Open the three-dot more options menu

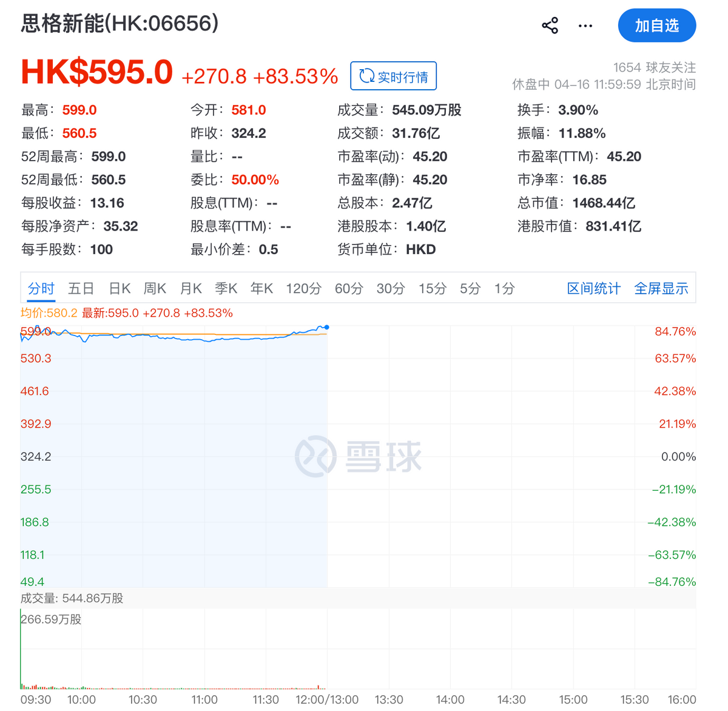click(585, 25)
